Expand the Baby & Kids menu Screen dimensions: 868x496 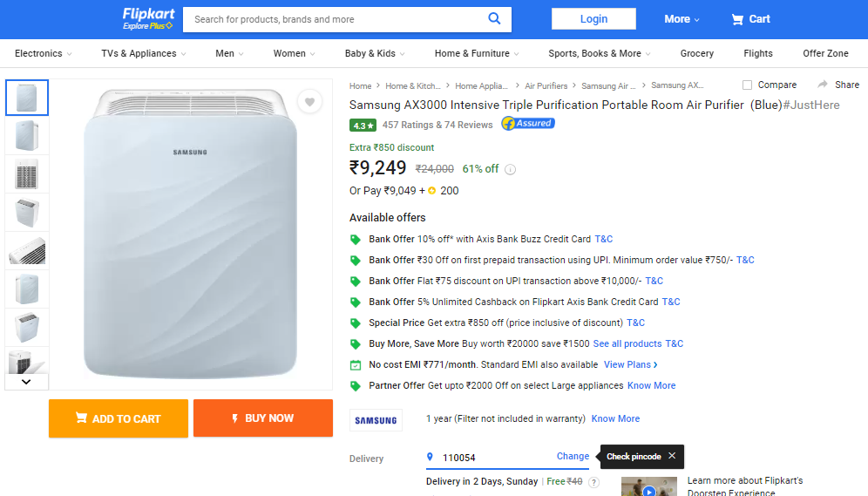(x=375, y=54)
